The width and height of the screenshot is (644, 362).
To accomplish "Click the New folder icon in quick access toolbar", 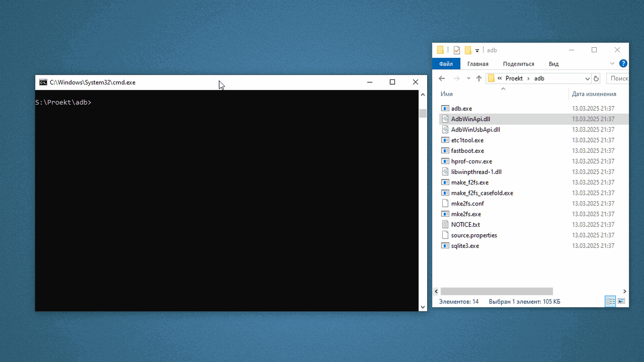I will 467,50.
